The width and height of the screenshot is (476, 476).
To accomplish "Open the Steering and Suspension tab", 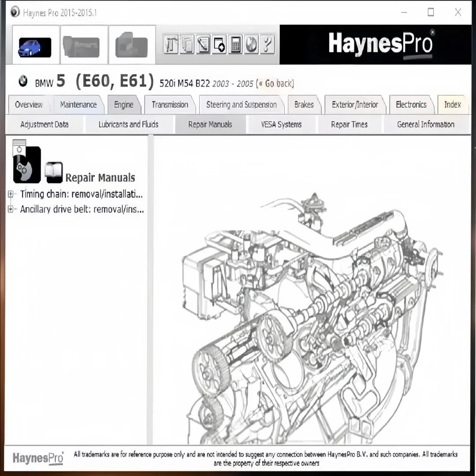I will pyautogui.click(x=242, y=105).
